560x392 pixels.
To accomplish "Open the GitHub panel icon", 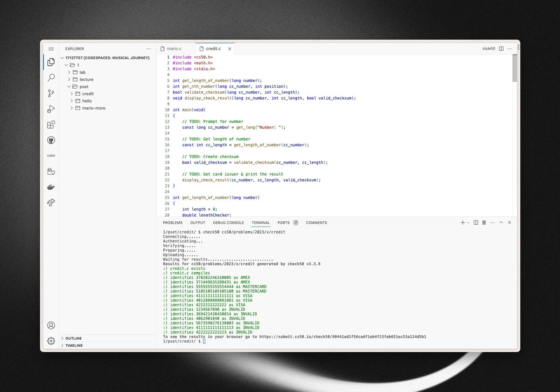I will [51, 140].
